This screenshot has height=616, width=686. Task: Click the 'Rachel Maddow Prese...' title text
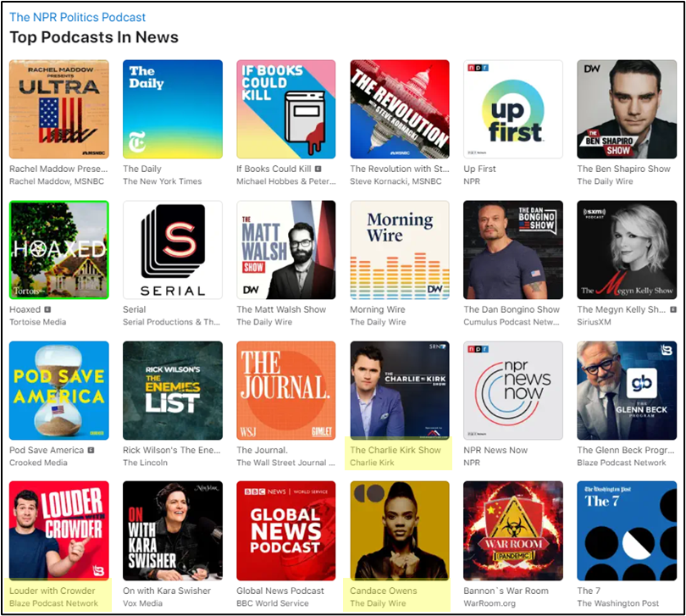(x=58, y=169)
